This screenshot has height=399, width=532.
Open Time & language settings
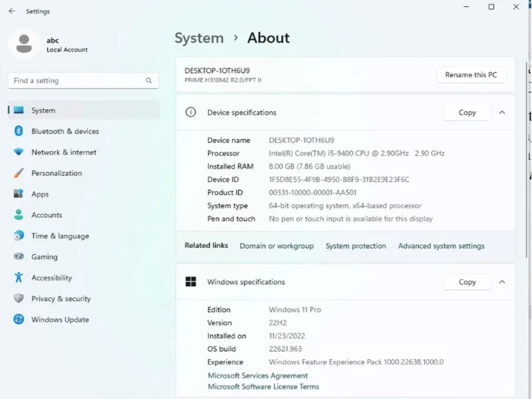click(84, 235)
